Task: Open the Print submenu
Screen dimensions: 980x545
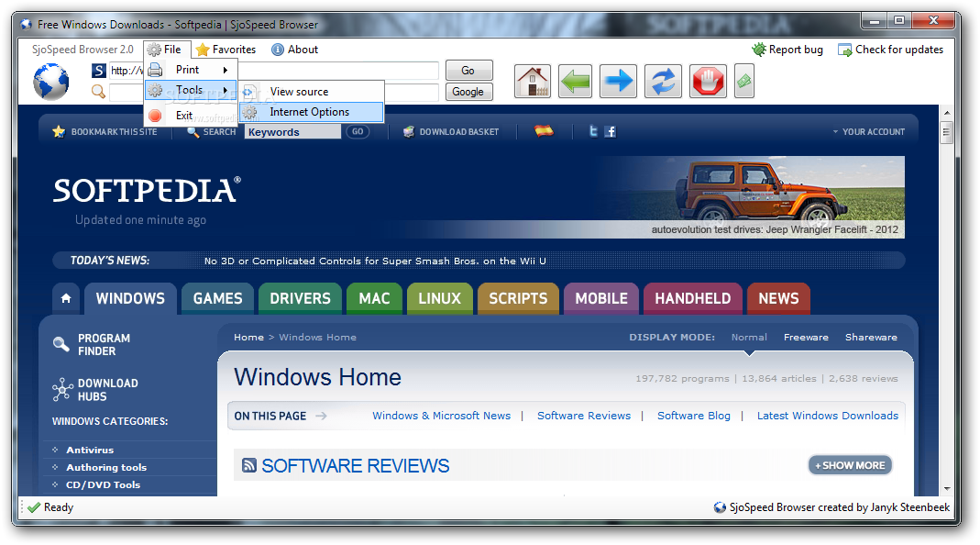Action: 192,70
